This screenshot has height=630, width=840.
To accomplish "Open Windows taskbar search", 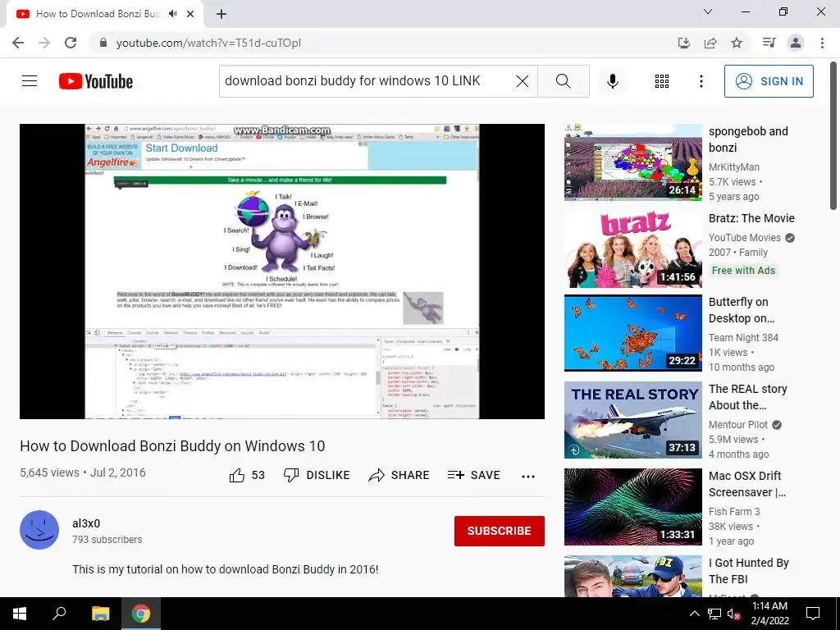I will [x=59, y=614].
